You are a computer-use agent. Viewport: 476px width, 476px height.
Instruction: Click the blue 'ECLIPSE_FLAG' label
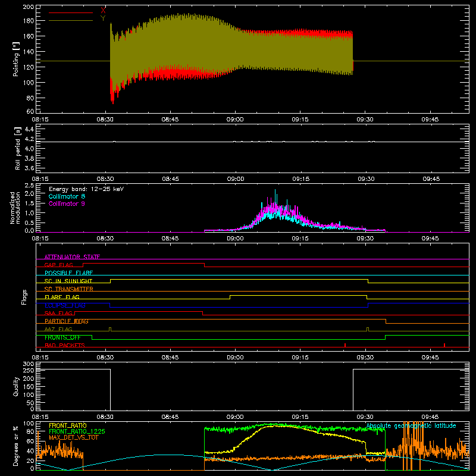coord(65,305)
